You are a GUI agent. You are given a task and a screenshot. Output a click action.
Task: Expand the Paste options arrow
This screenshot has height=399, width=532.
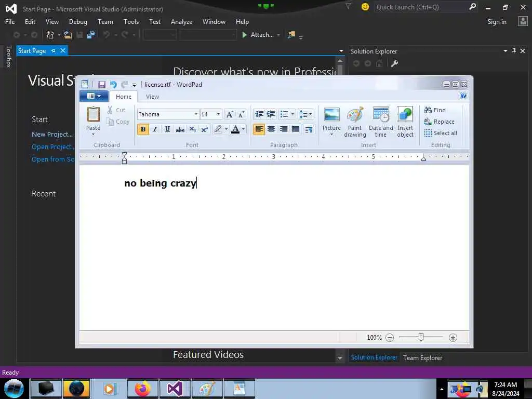tap(93, 135)
